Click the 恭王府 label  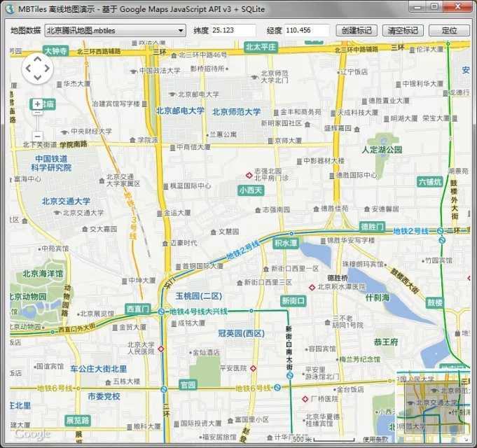(x=386, y=342)
